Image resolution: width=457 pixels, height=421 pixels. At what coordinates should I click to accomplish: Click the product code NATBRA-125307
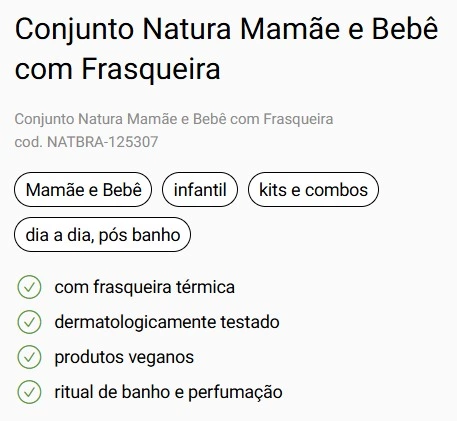pos(103,142)
